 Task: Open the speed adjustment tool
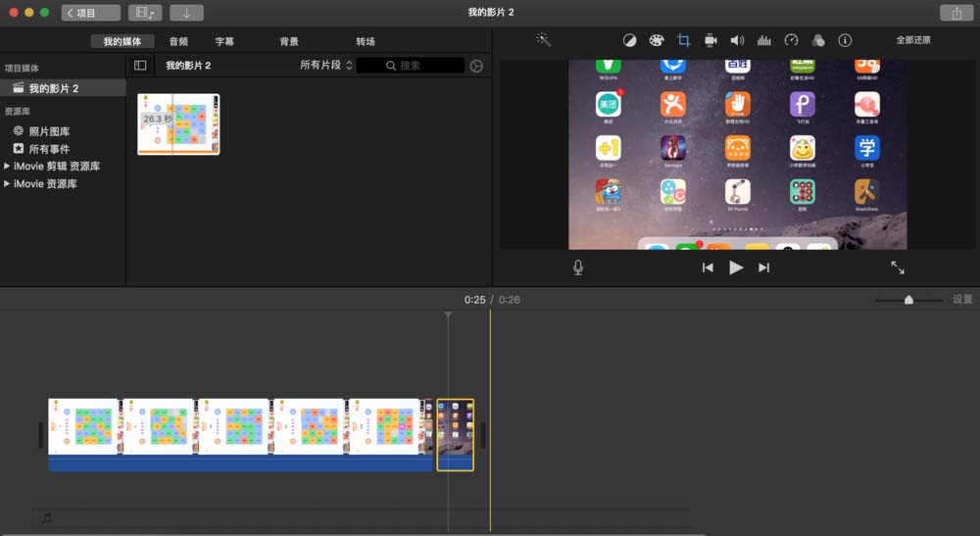pyautogui.click(x=791, y=40)
